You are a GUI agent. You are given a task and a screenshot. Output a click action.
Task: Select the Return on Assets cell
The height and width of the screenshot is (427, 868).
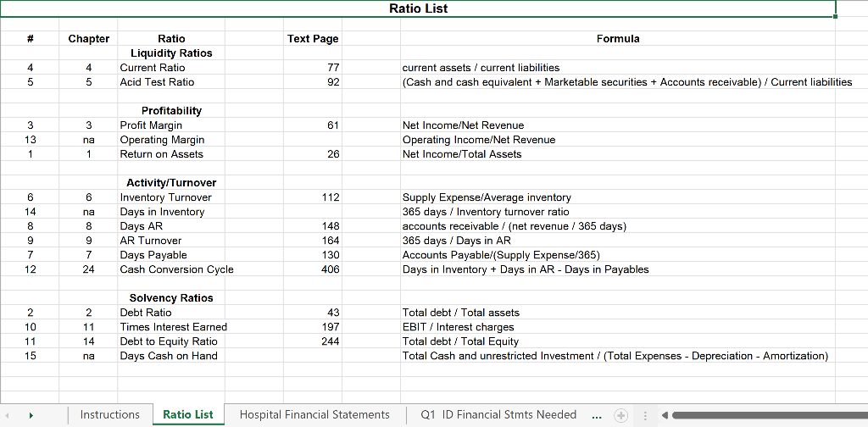[x=171, y=153]
